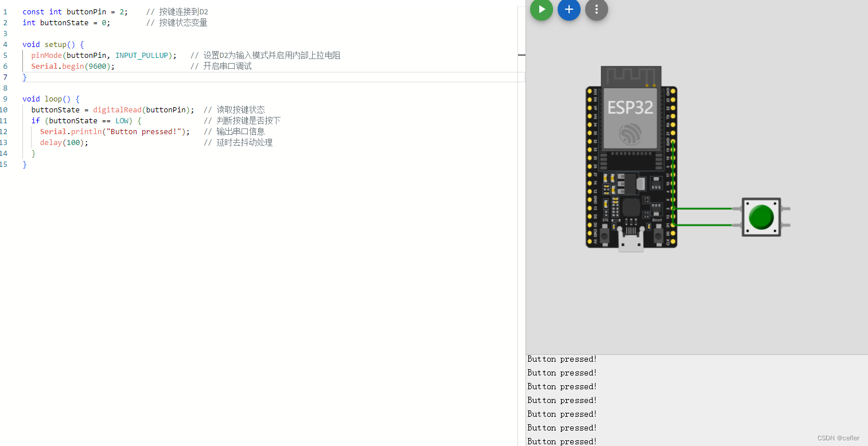Click the code 'const int buttonPin = 2;'

pos(75,11)
